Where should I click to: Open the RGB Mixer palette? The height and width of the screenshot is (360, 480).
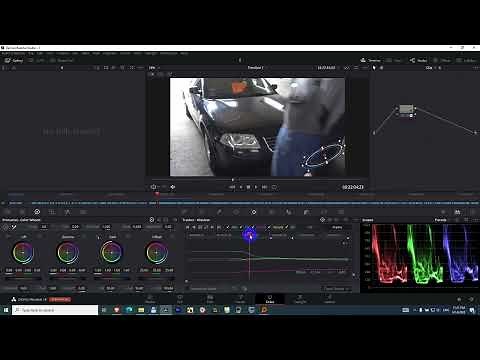pyautogui.click(x=67, y=212)
